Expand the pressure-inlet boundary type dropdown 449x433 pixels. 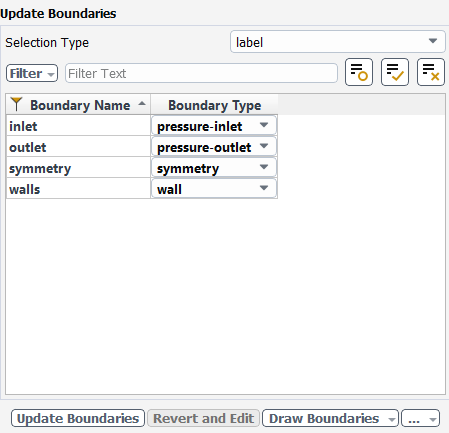coord(214,126)
